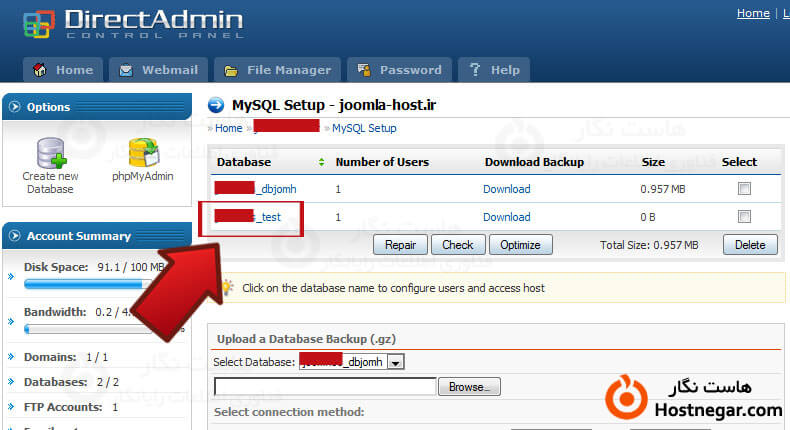The height and width of the screenshot is (430, 790).
Task: Click the FTP Accounts: 1 summary text
Action: [71, 406]
